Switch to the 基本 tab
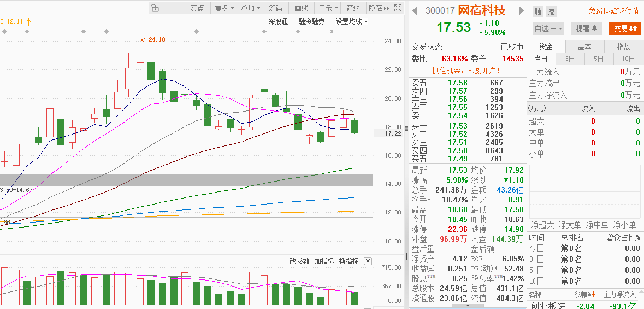 click(584, 47)
